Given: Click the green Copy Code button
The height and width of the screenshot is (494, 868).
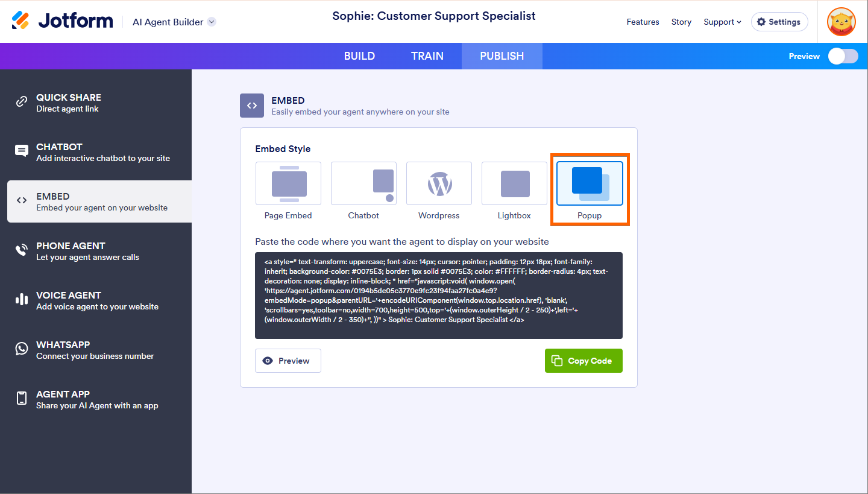Looking at the screenshot, I should 583,361.
